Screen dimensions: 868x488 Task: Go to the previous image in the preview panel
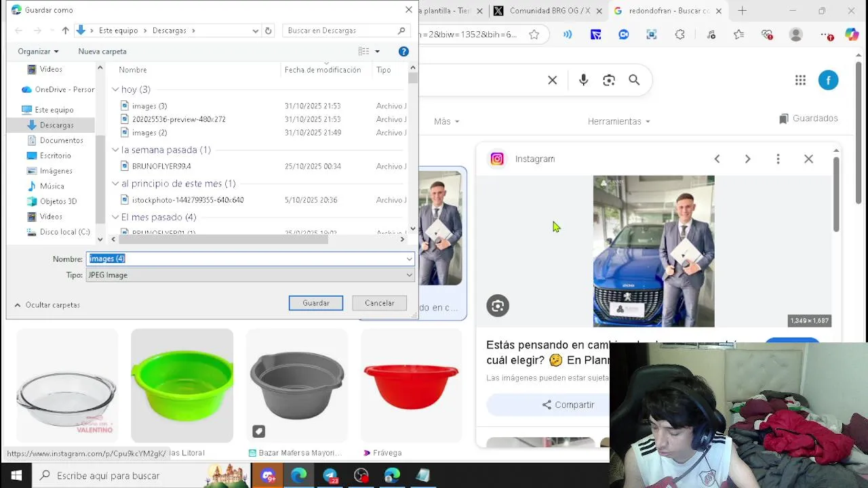click(717, 159)
